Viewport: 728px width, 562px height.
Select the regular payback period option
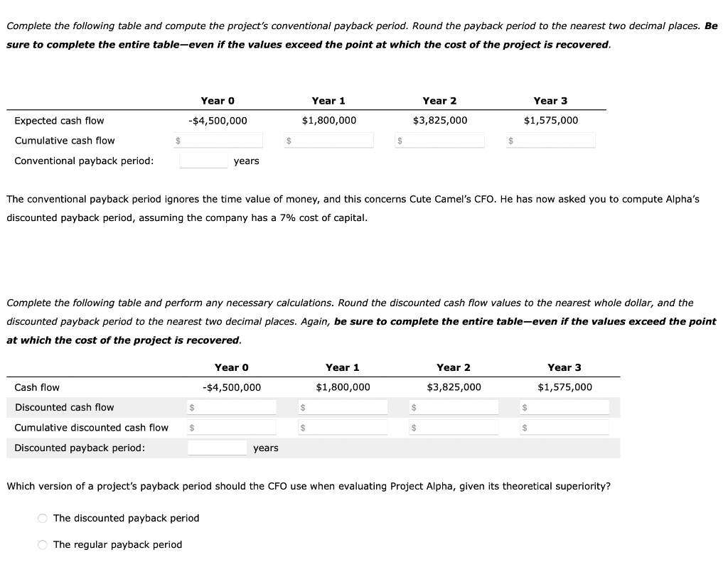pos(43,544)
